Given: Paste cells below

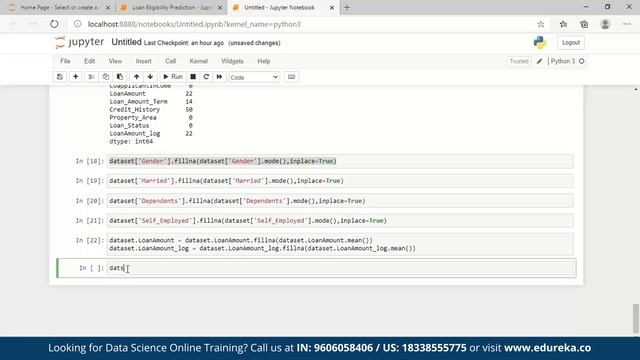Looking at the screenshot, I should (120, 77).
